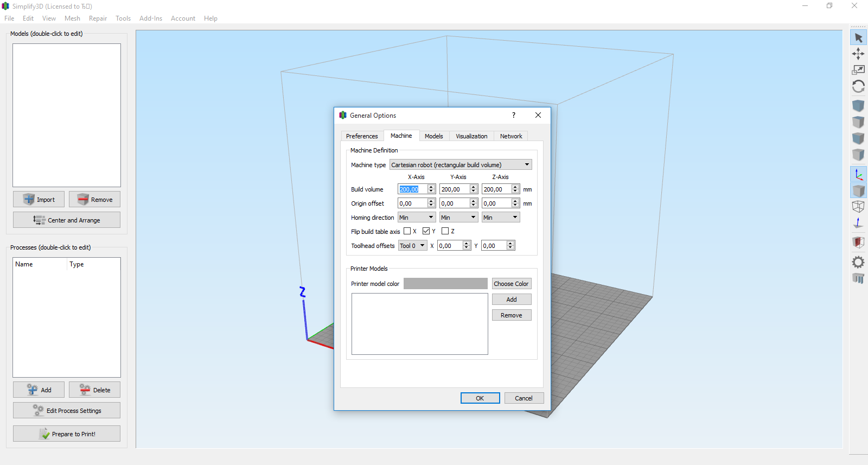
Task: Confirm dialog with OK button
Action: (x=480, y=398)
